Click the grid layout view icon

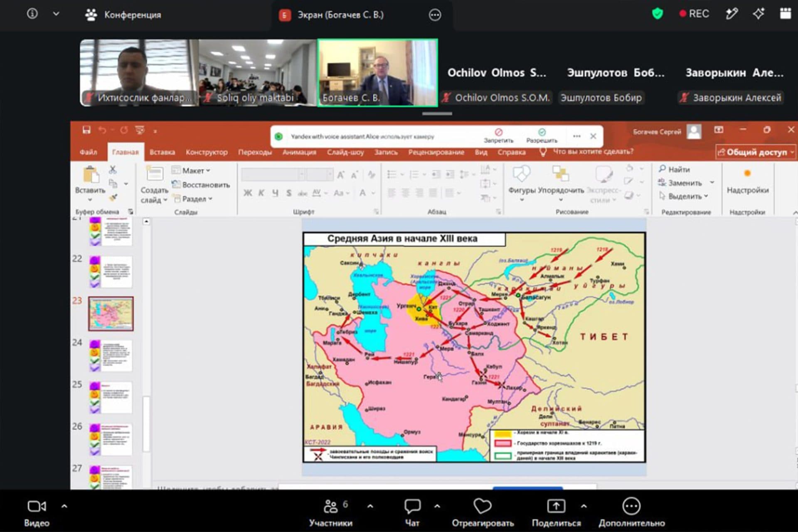[785, 13]
